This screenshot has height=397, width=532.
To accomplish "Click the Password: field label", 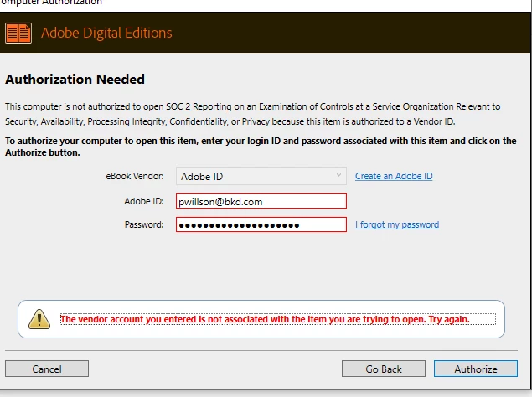I will [x=144, y=224].
